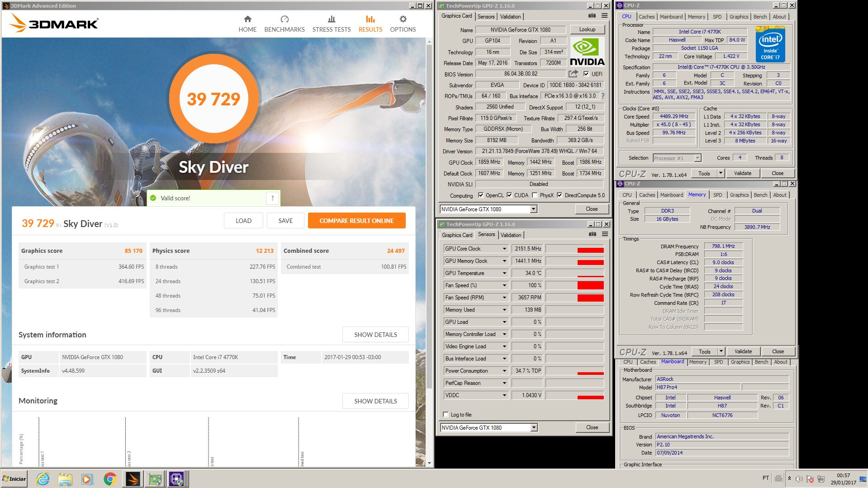This screenshot has height=488, width=868.
Task: Enable Log to file checkbox in Sensors
Action: (x=446, y=415)
